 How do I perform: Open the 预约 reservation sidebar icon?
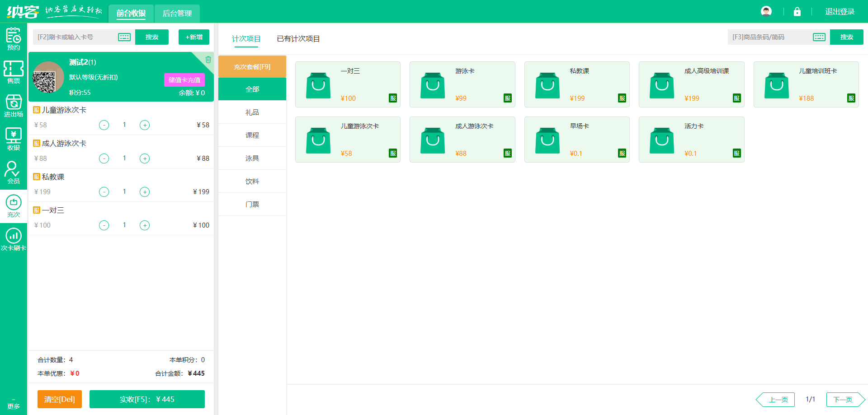click(x=14, y=39)
